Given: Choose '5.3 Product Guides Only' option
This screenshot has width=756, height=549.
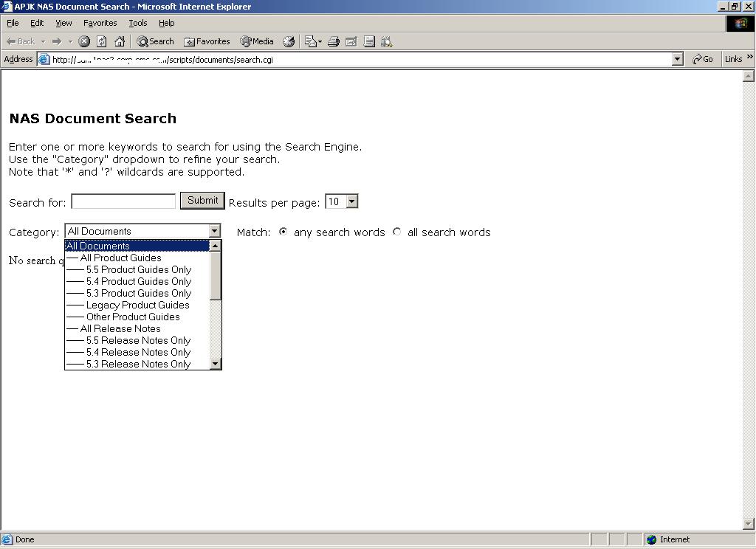Looking at the screenshot, I should 137,293.
